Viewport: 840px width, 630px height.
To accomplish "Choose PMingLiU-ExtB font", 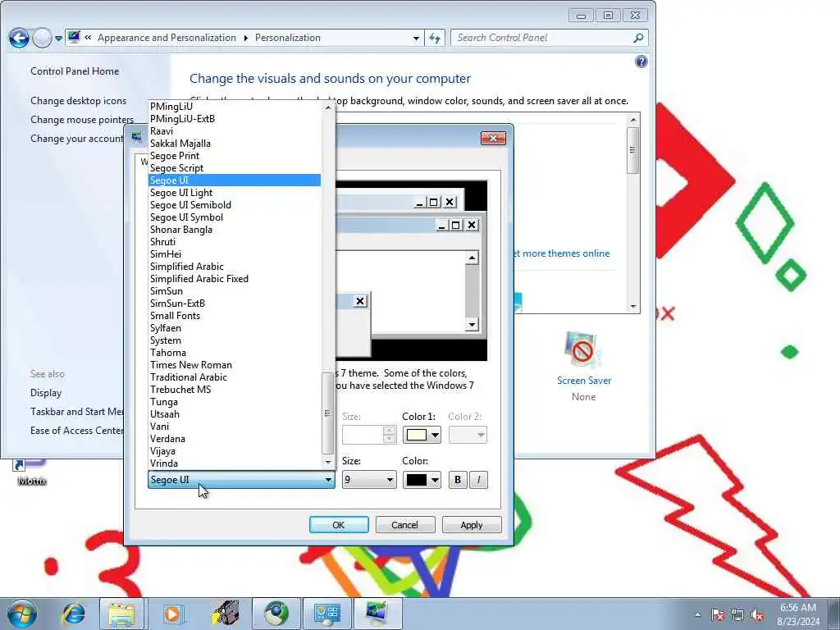I will pyautogui.click(x=235, y=119).
